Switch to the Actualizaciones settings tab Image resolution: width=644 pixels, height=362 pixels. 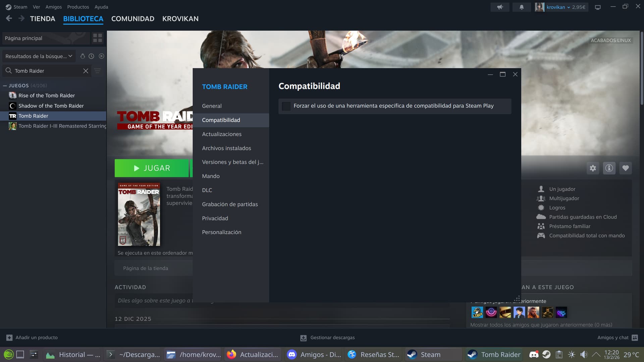pos(221,134)
